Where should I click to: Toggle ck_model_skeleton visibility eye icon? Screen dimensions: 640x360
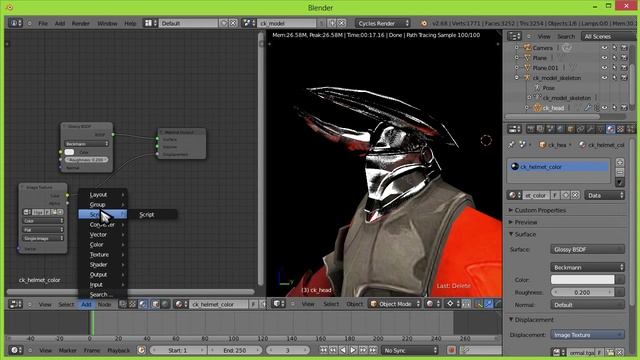[x=604, y=78]
